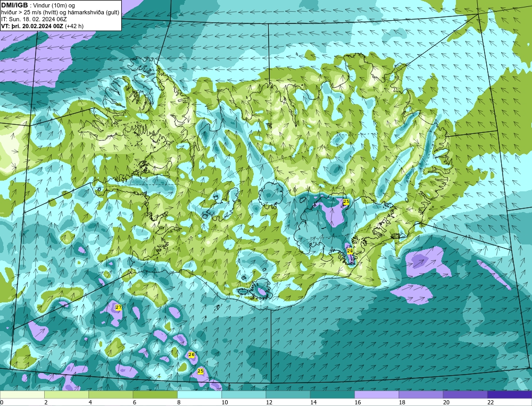Click the 16–18 m/s lavender legend swatch
The height and width of the screenshot is (406, 532).
[x=377, y=395]
